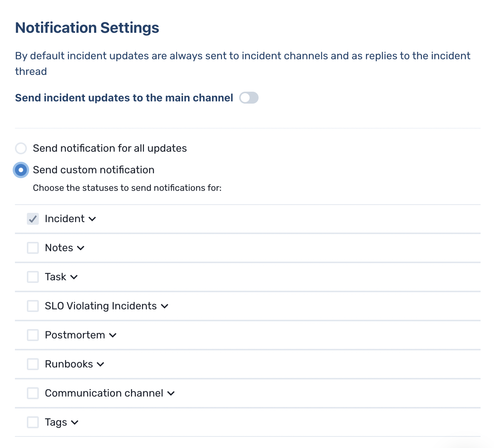Tick the SLO Violating Incidents checkbox
The width and height of the screenshot is (494, 448).
click(33, 306)
